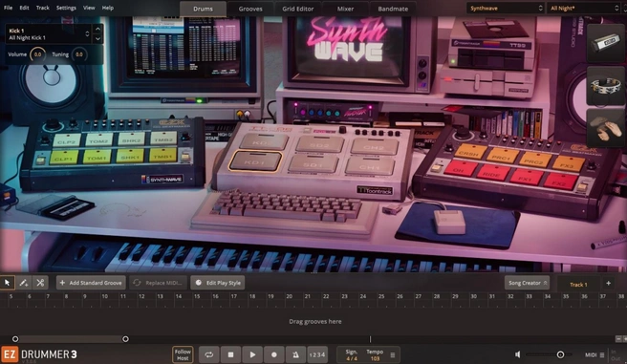Expand the Song Creator panel
The image size is (627, 364).
[x=527, y=283]
